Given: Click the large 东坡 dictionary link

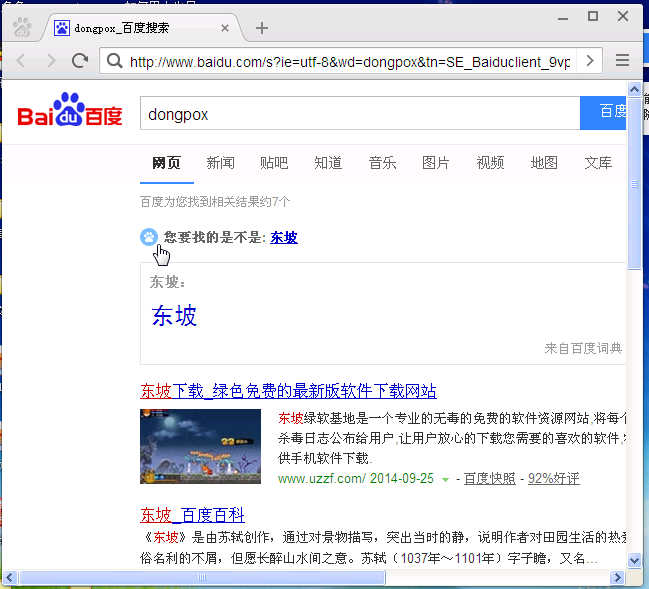Looking at the screenshot, I should tap(174, 316).
